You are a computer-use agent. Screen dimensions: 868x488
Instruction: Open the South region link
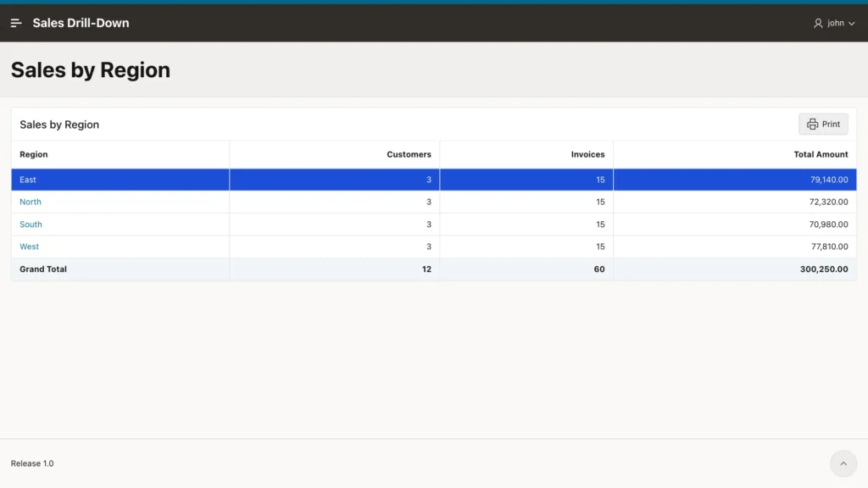click(31, 224)
